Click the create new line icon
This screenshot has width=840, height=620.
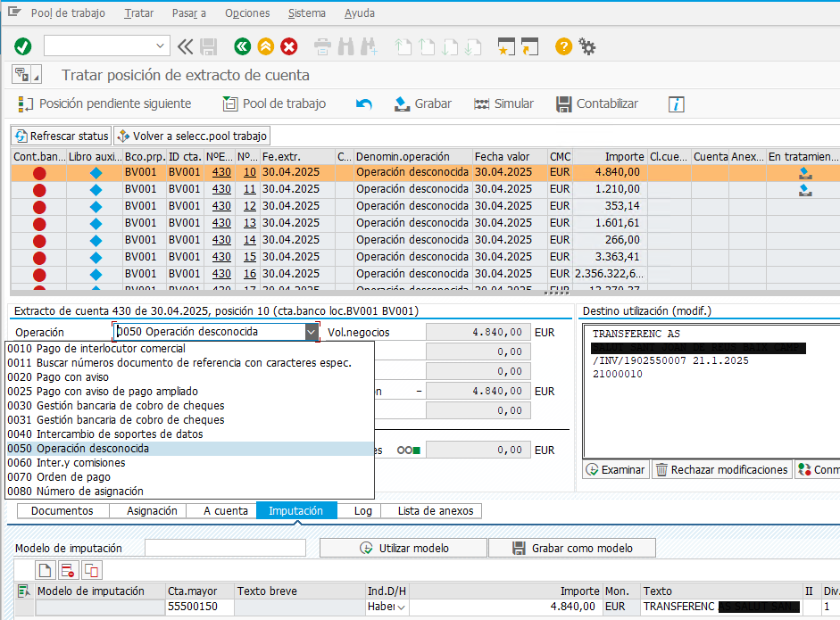tap(45, 571)
